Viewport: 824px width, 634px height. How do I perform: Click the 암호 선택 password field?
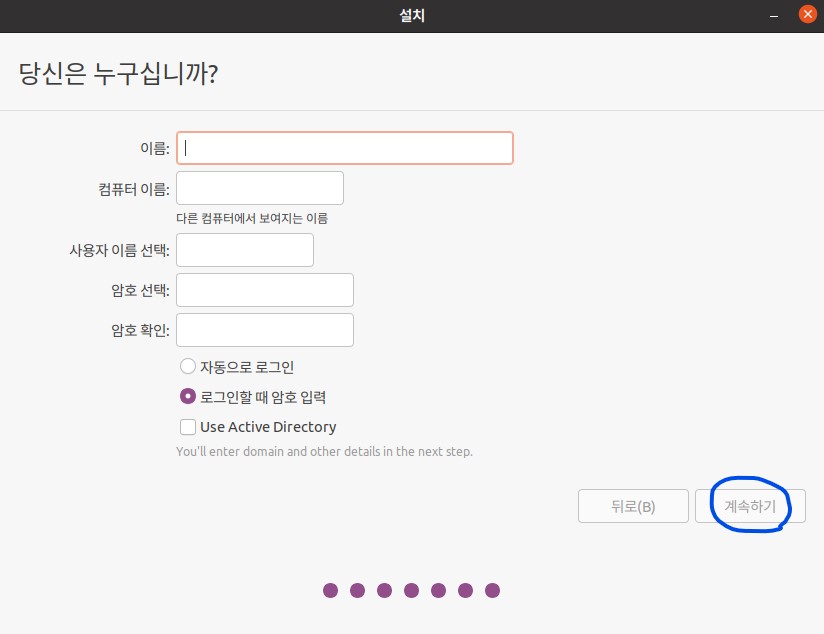(x=265, y=290)
